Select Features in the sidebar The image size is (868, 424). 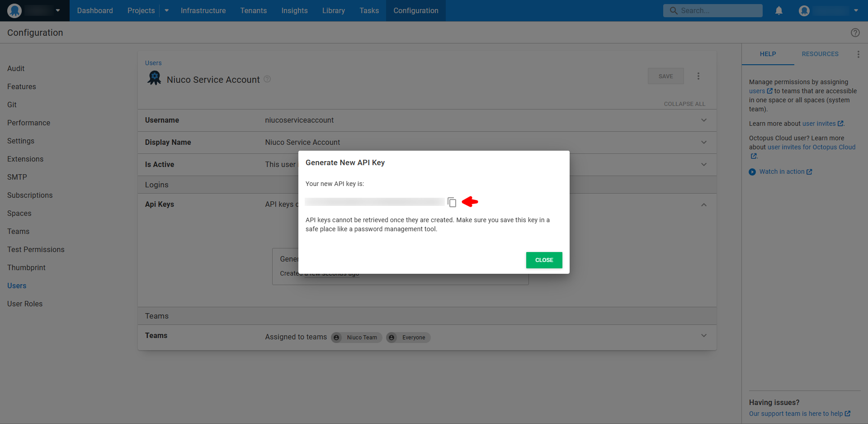click(x=22, y=86)
